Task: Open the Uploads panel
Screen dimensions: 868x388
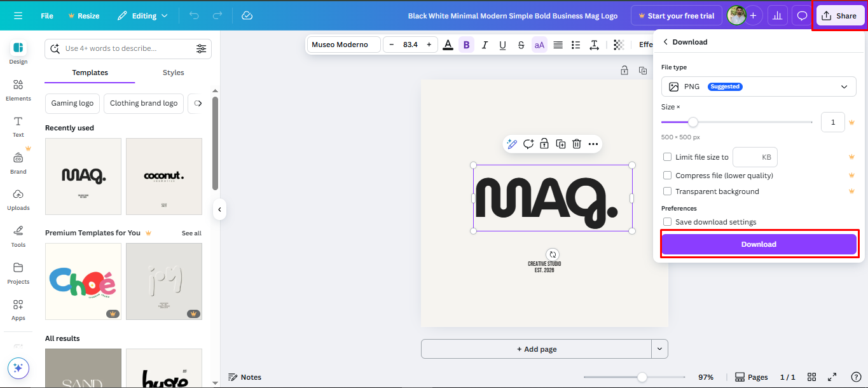Action: coord(18,199)
